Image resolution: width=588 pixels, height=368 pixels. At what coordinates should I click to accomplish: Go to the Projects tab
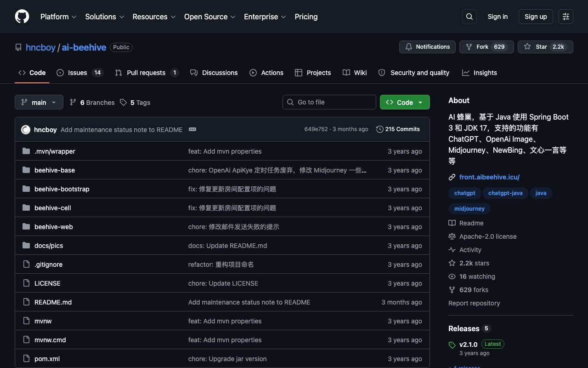point(313,73)
